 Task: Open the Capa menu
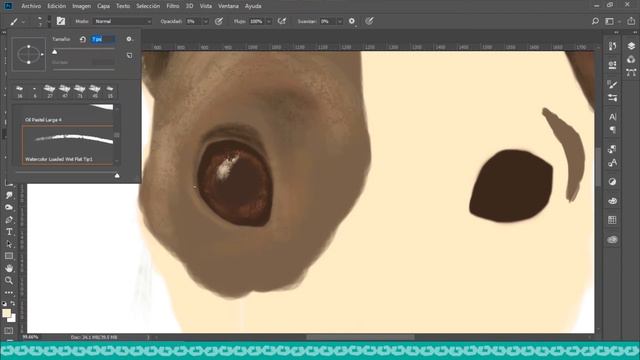coord(103,6)
